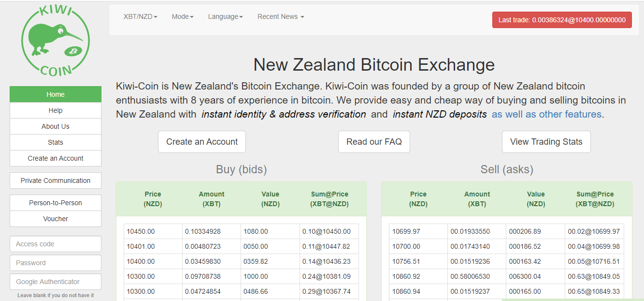The image size is (644, 301).
Task: Expand the Mode dropdown menu
Action: coord(183,16)
